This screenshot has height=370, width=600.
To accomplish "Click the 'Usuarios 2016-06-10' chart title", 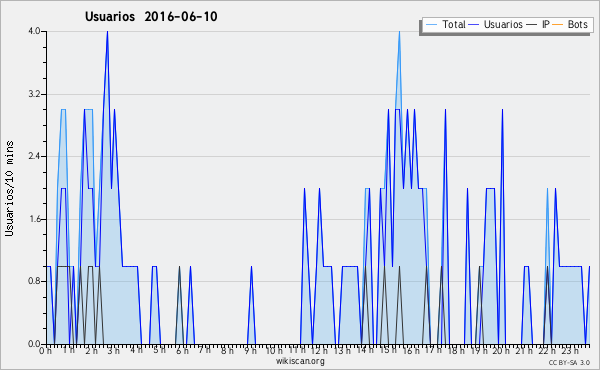I will 151,17.
